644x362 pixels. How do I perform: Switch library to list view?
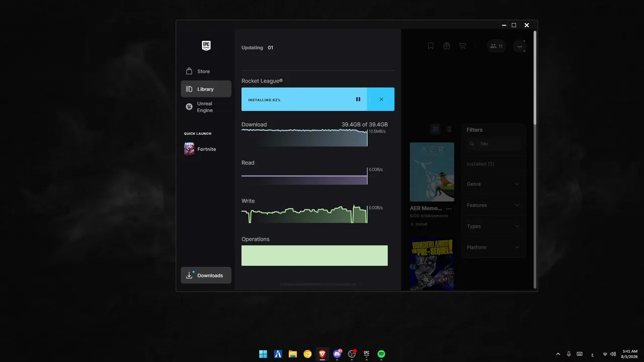pyautogui.click(x=449, y=129)
